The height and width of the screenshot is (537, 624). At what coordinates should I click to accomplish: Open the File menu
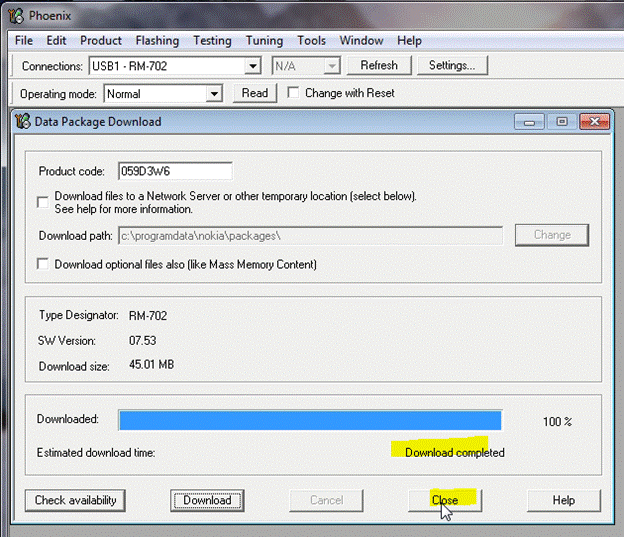tap(24, 41)
